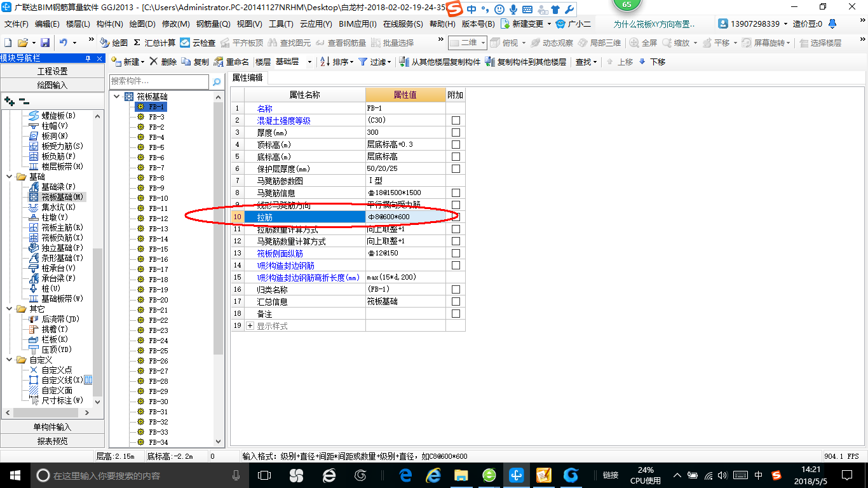868x488 pixels.
Task: Toggle 附加 checkbox for 厚度(mm)
Action: click(x=456, y=133)
